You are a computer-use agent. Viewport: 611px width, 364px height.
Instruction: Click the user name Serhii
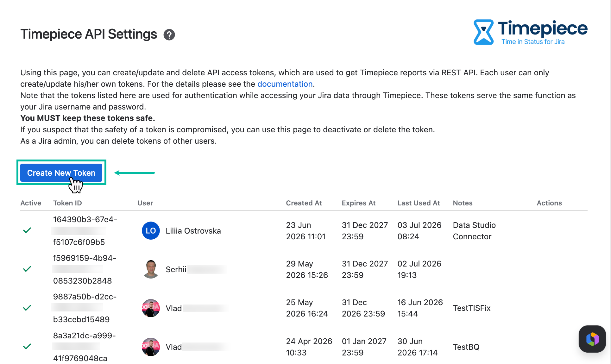coord(176,269)
